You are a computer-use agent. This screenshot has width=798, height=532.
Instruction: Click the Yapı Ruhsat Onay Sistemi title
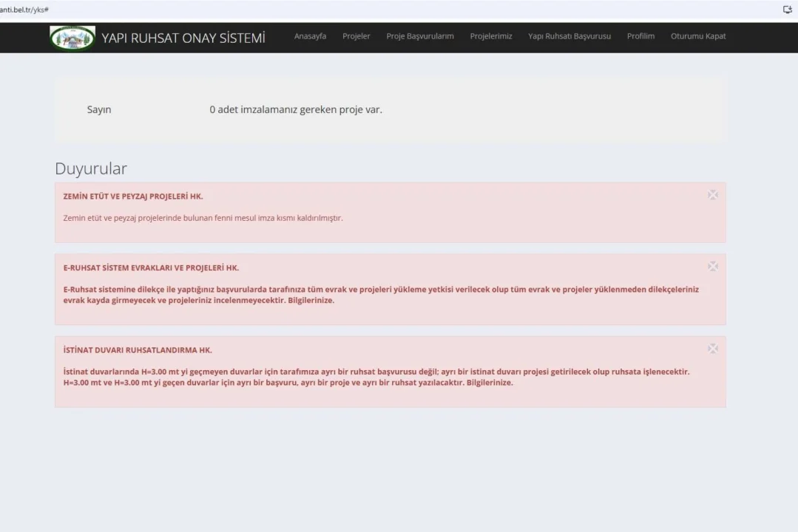pos(183,38)
